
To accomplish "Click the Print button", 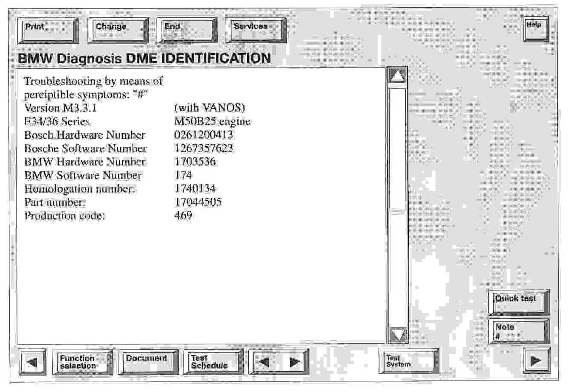I will (x=48, y=30).
